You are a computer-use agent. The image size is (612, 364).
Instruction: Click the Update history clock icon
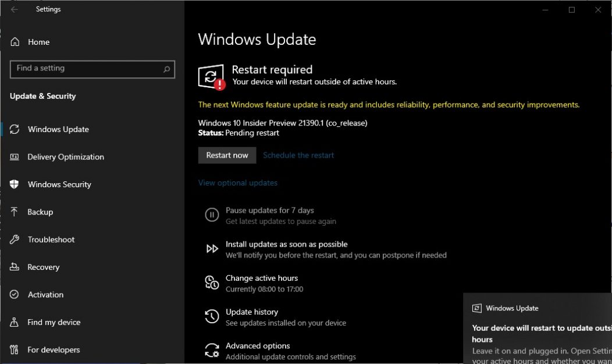click(x=212, y=316)
